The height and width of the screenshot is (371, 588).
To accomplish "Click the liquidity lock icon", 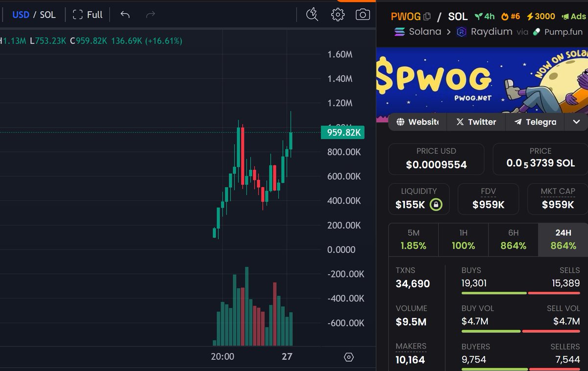I will tap(436, 205).
